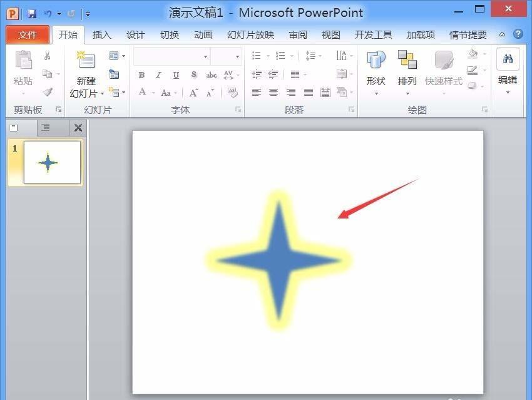Open the File (文件) menu button

click(x=28, y=34)
